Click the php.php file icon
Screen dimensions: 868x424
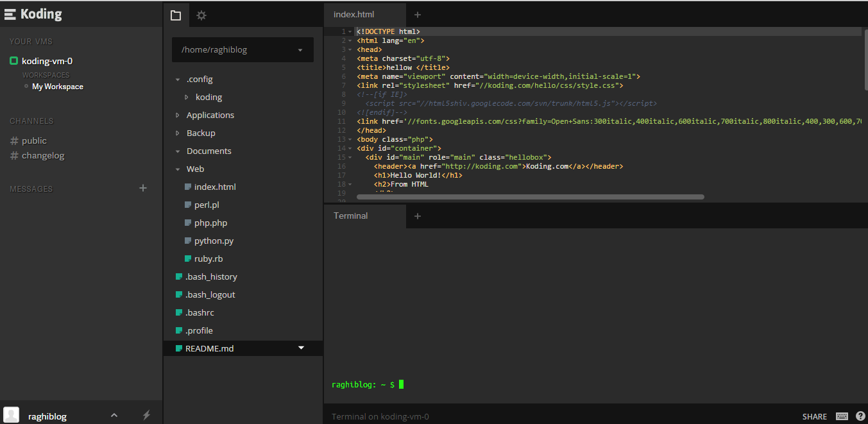(188, 223)
